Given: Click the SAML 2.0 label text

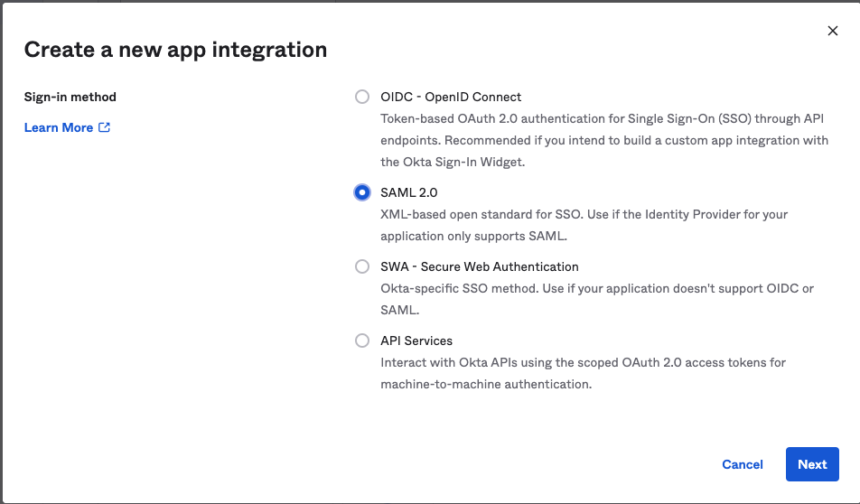Looking at the screenshot, I should pyautogui.click(x=409, y=192).
